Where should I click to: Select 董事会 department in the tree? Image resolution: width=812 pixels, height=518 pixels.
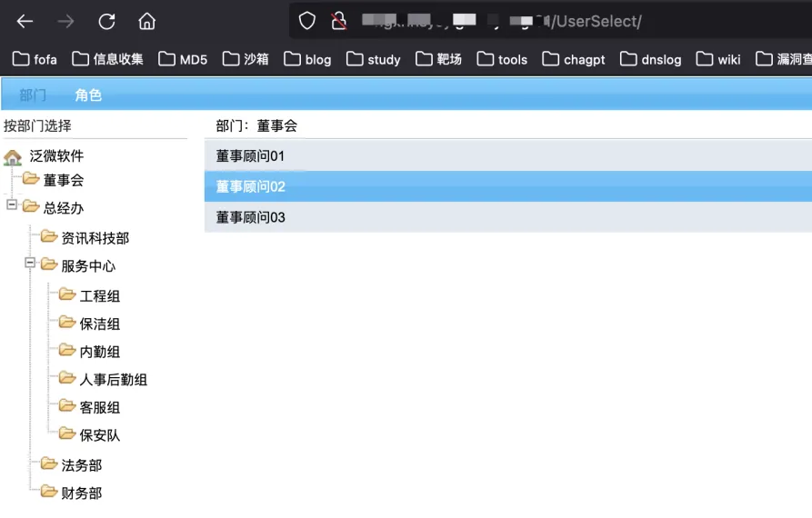point(64,180)
